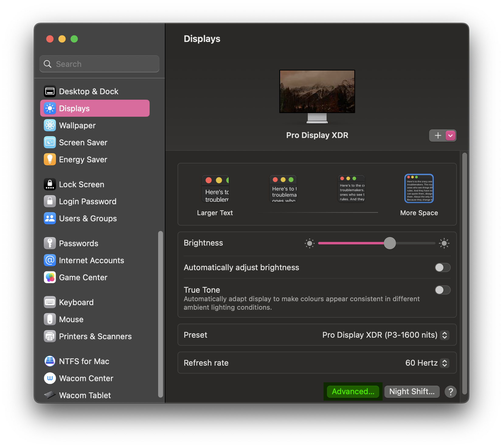Navigate to Users & Groups pane
This screenshot has height=448, width=503.
[95, 218]
